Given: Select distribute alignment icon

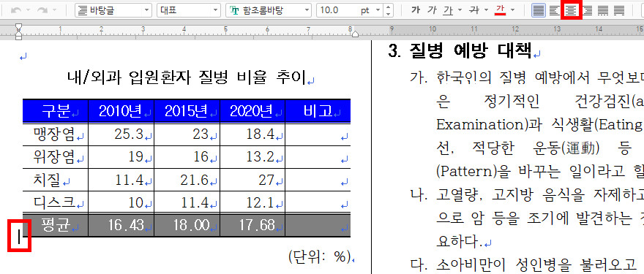Looking at the screenshot, I should pos(603,10).
